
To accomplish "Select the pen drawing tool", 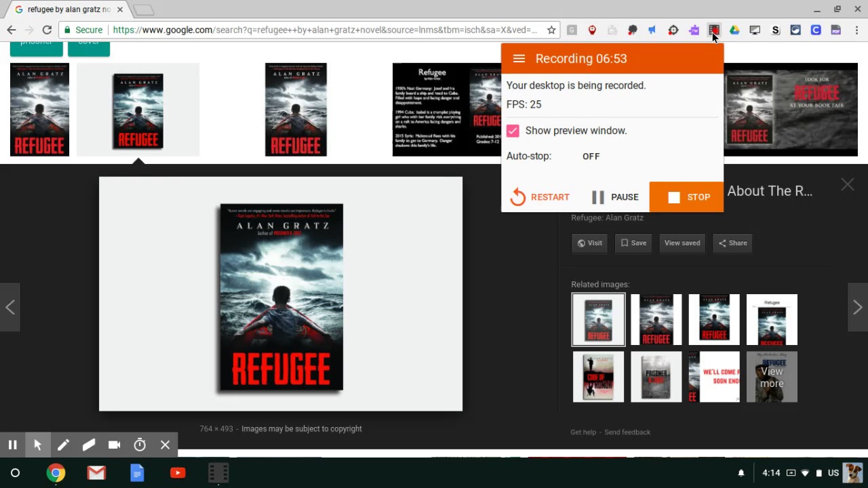I will pos(63,445).
